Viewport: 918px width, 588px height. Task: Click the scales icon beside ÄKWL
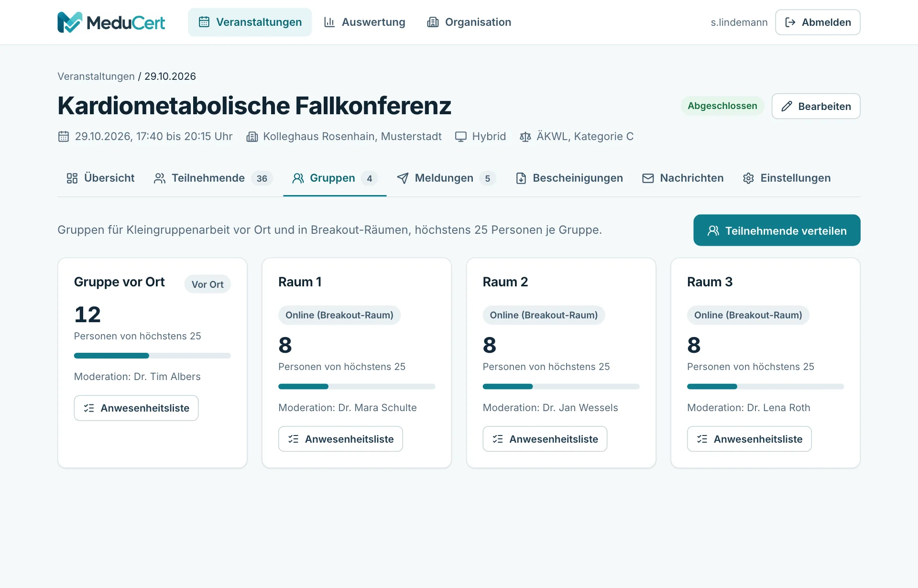click(x=525, y=137)
